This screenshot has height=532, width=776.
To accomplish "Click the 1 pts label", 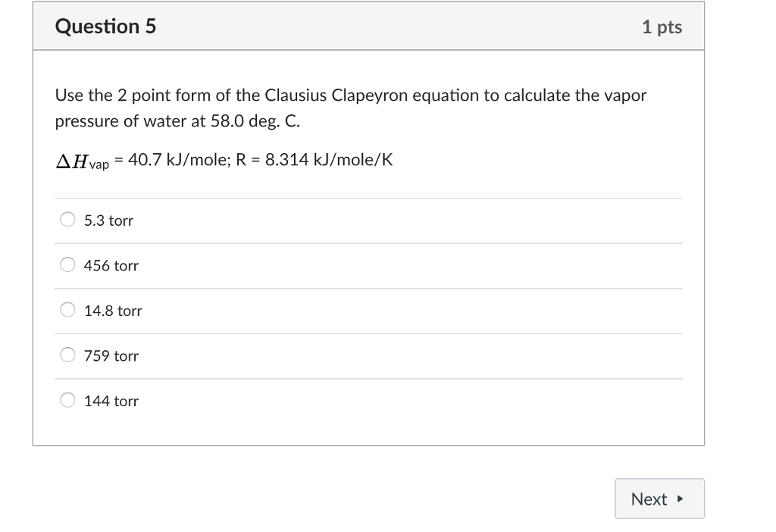I will coord(662,26).
